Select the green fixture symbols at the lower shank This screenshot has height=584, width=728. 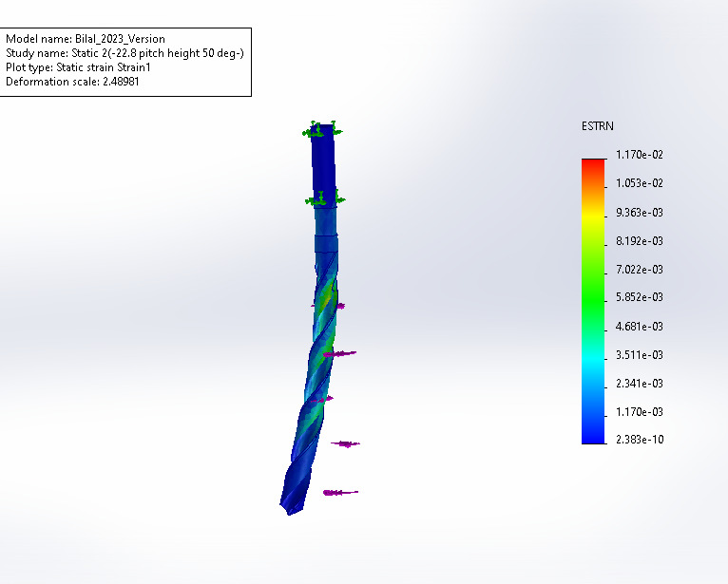pyautogui.click(x=325, y=198)
